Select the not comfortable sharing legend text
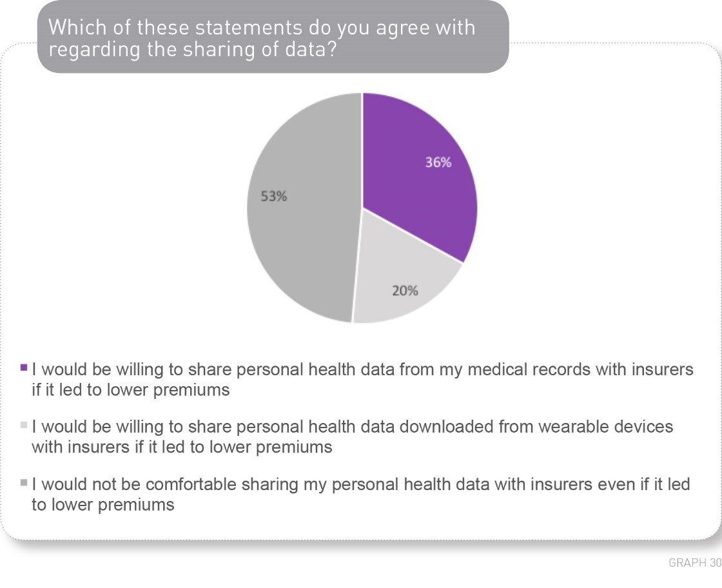Screen dimensions: 722x588 [360, 494]
